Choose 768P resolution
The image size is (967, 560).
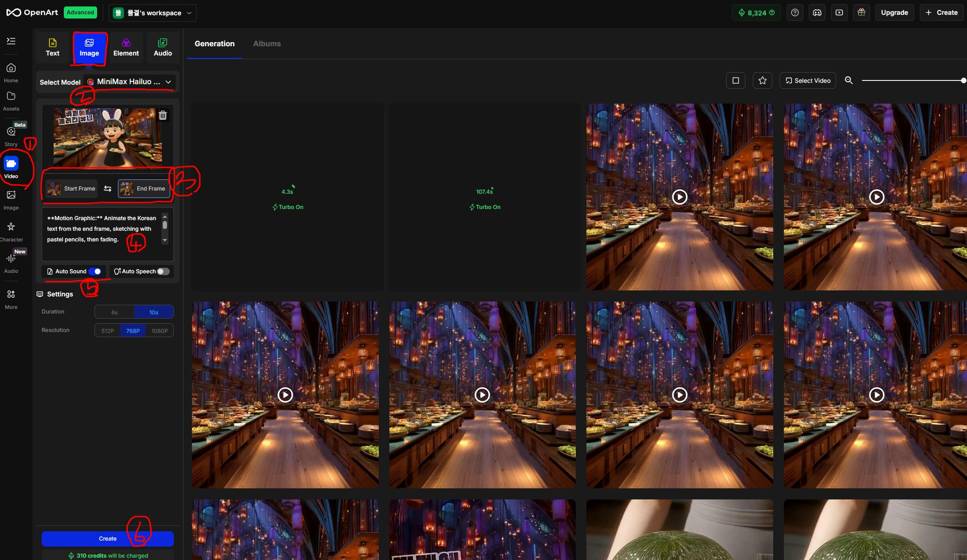click(133, 331)
